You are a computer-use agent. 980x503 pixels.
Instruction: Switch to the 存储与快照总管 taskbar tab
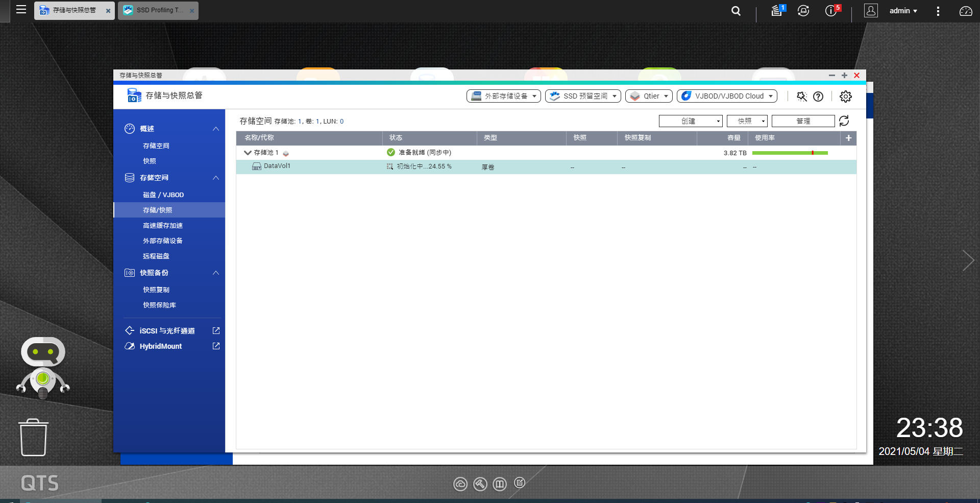(x=74, y=10)
